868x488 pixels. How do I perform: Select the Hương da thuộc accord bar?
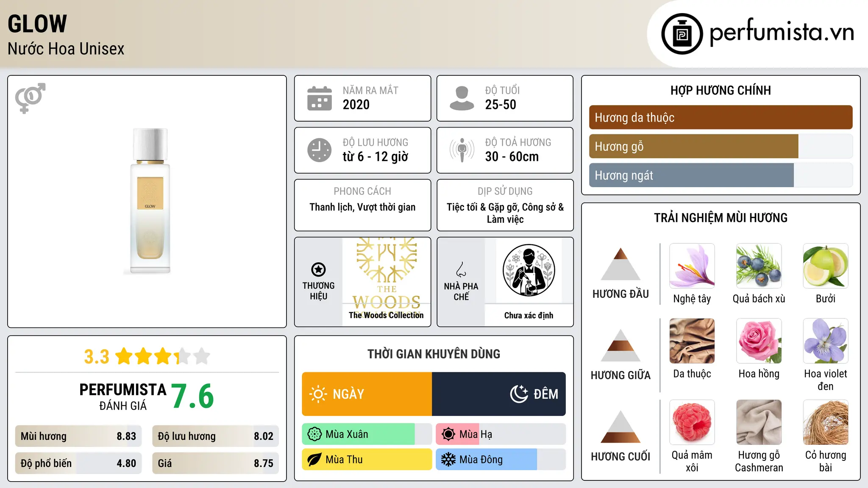click(x=721, y=117)
